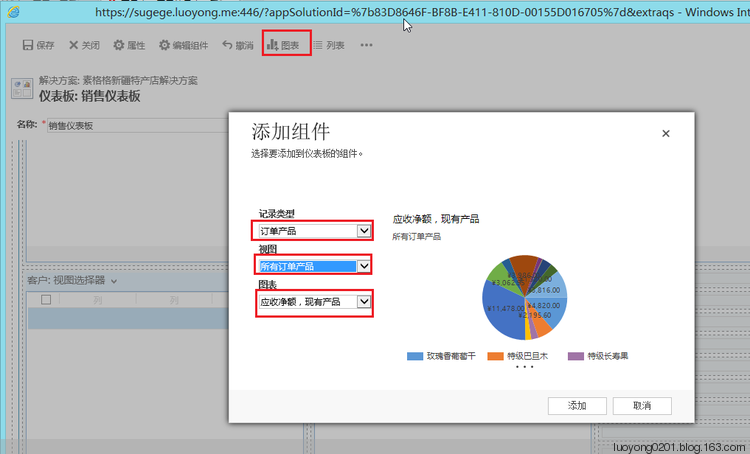Click the highlighted blue row in customer list
The width and height of the screenshot is (750, 454).
(128, 318)
